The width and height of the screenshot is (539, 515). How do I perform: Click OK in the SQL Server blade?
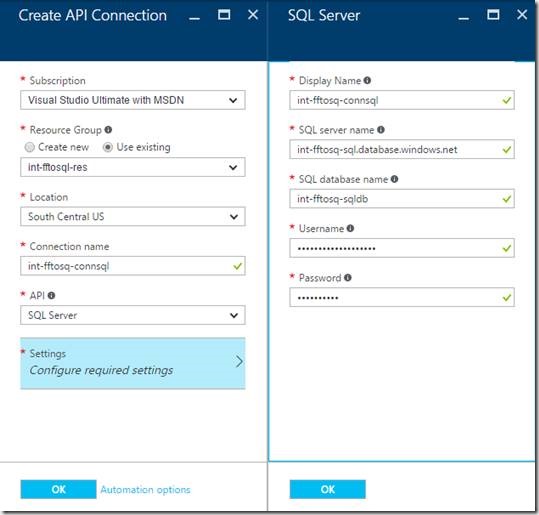(x=328, y=489)
